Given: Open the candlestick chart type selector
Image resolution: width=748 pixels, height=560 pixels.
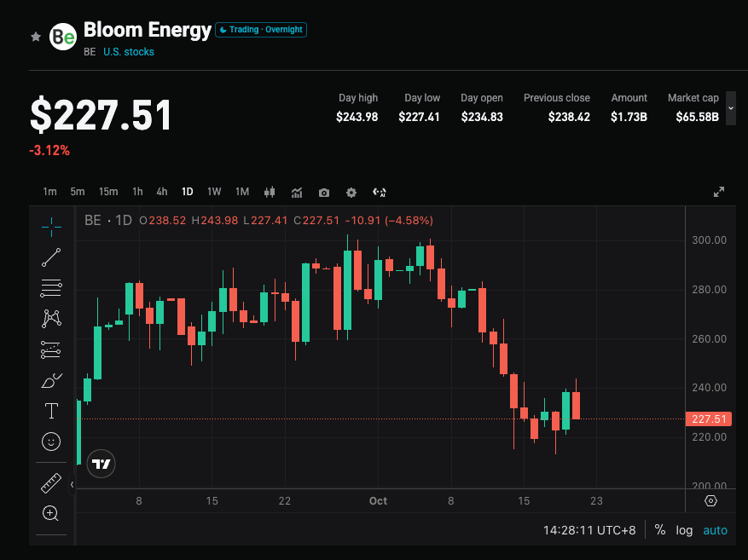Looking at the screenshot, I should click(x=270, y=192).
